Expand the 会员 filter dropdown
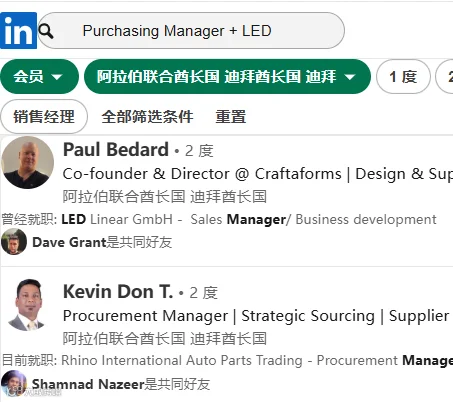453x402 pixels. tap(39, 77)
